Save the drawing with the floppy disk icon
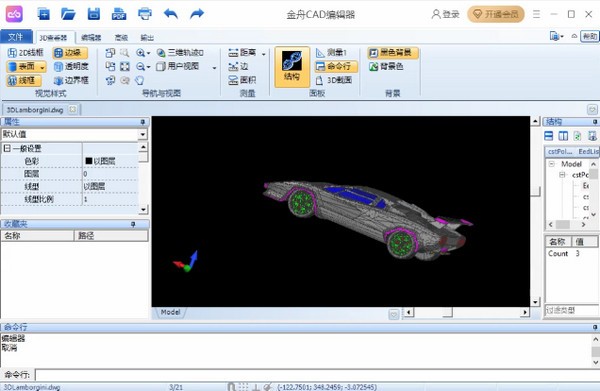Screen dimensions: 600x391 pos(94,14)
